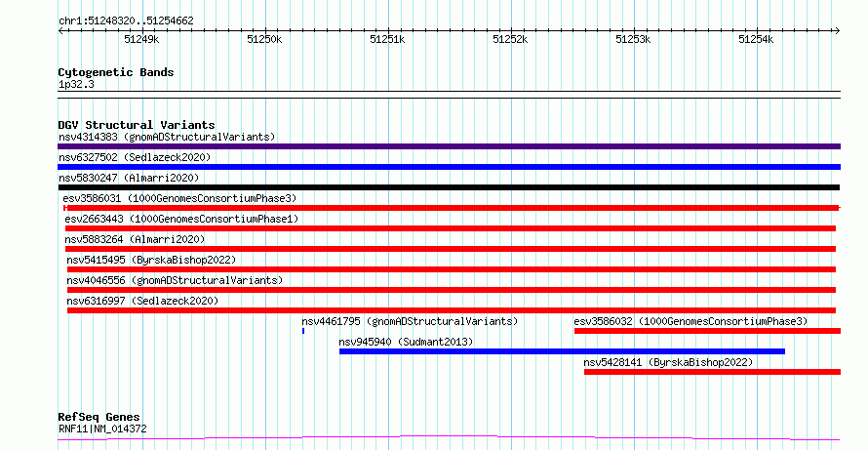Open variant esv3586031 red bar
The width and height of the screenshot is (868, 450).
tap(452, 208)
